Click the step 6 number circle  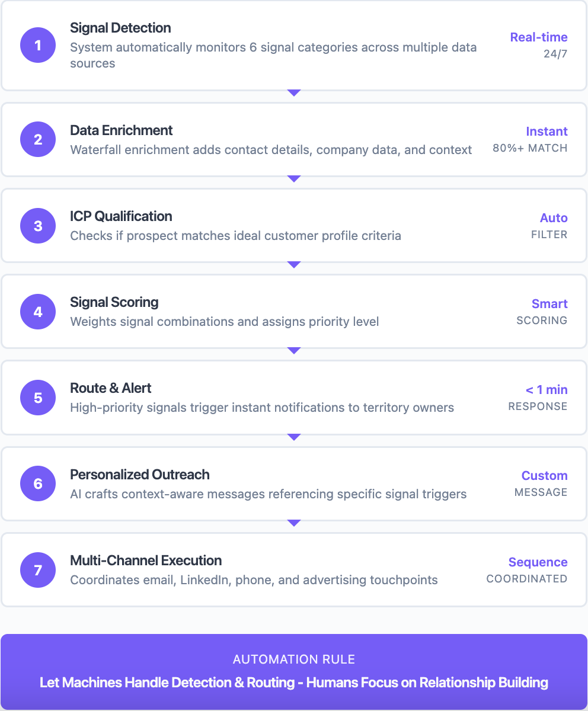point(38,484)
